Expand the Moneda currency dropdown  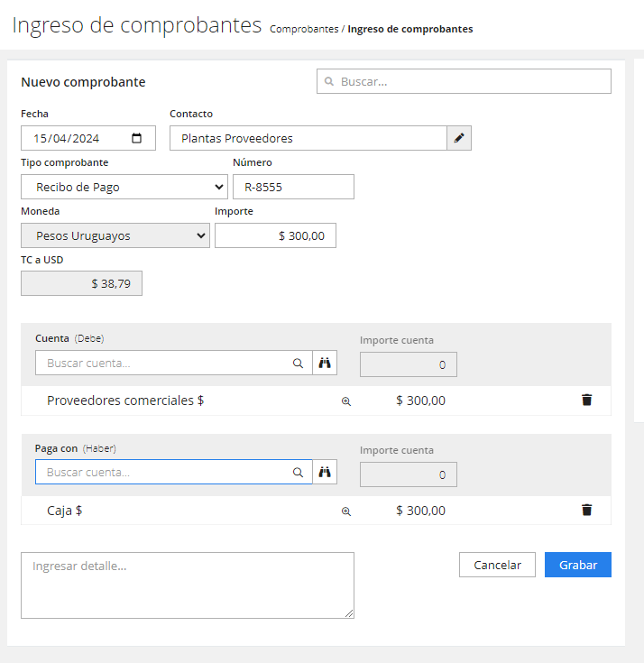115,235
